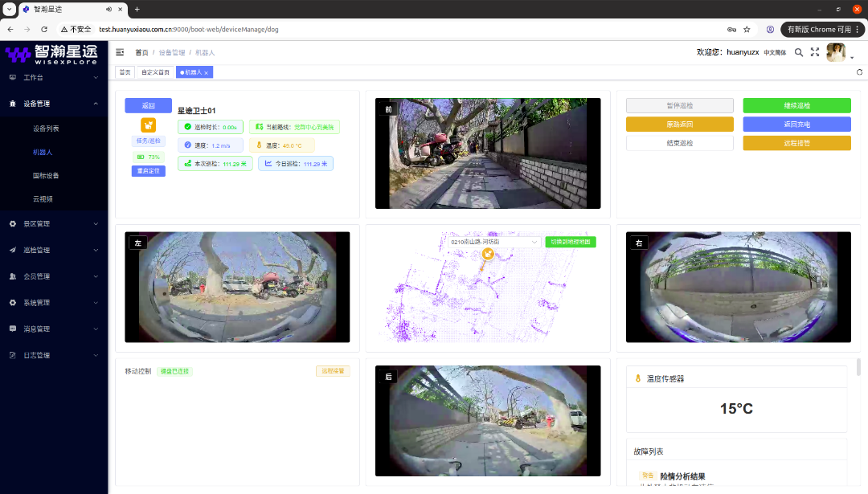Screen dimensions: 868x494
Task: Click the page refresh icon at tab bar right
Action: [x=859, y=72]
